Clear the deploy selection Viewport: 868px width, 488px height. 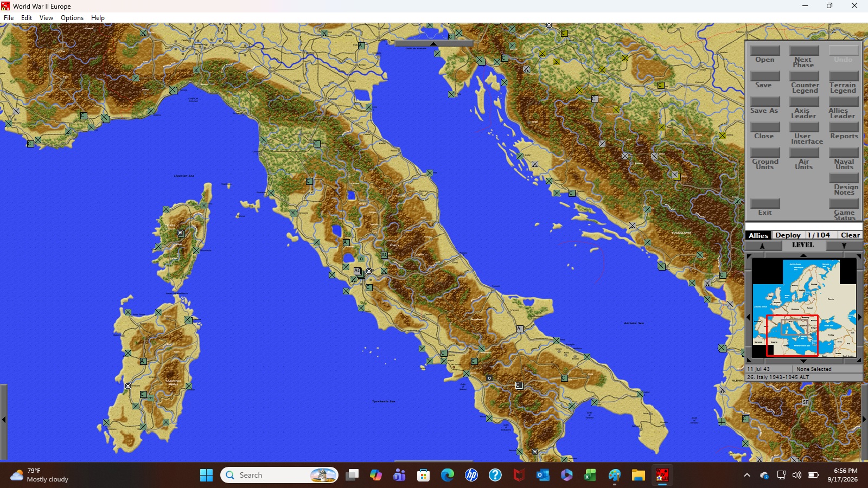point(850,235)
